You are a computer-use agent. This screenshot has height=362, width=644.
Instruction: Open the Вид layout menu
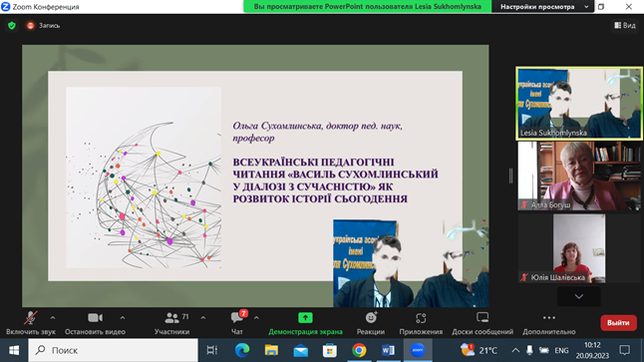[x=625, y=26]
